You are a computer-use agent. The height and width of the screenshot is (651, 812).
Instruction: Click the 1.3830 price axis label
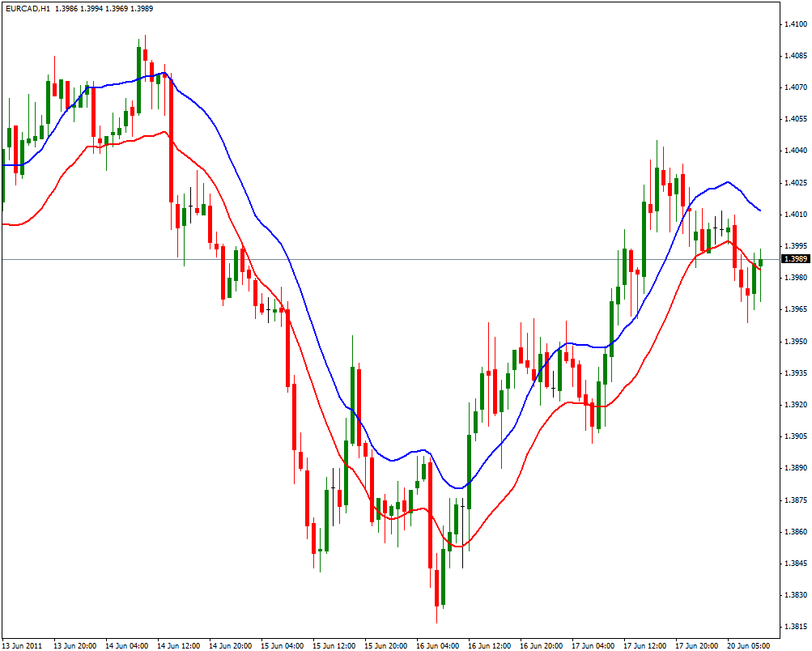click(796, 596)
